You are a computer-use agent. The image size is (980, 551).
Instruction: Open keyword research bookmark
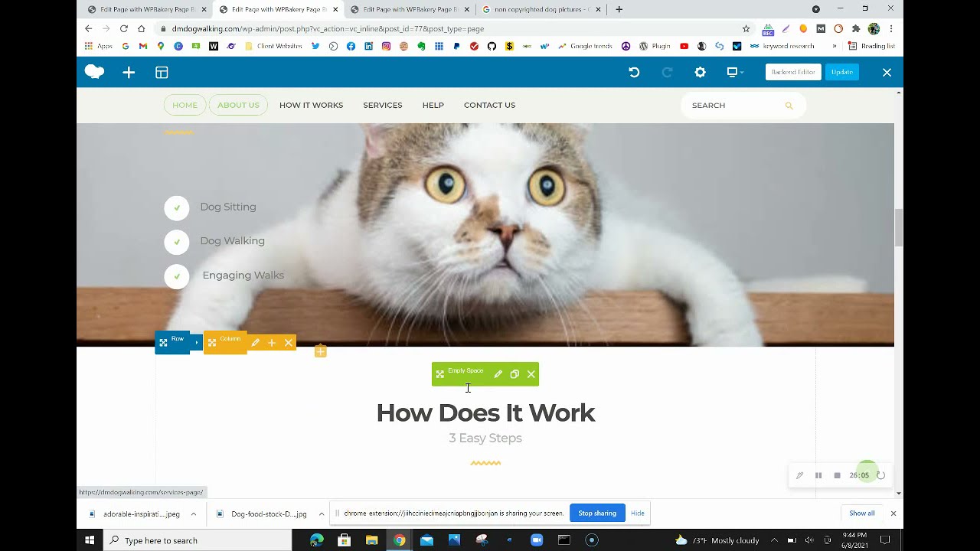pos(782,46)
